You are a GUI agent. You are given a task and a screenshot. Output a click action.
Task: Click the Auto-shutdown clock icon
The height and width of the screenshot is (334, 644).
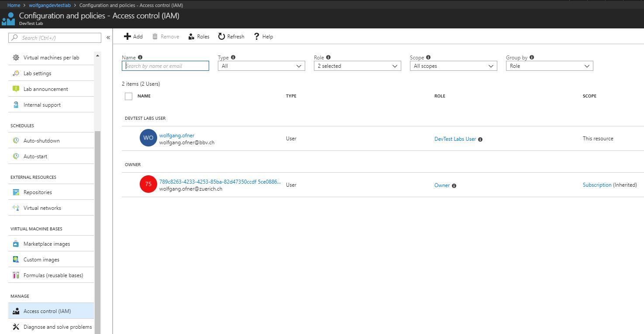point(16,141)
